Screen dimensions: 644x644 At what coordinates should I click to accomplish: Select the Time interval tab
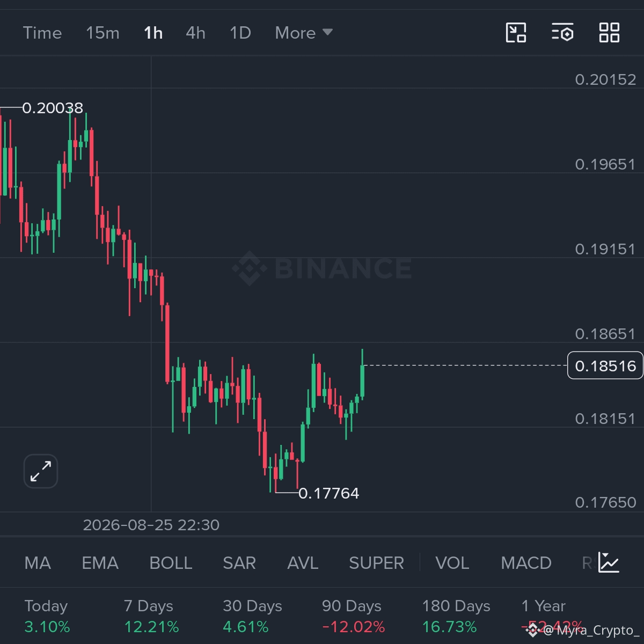pos(42,33)
